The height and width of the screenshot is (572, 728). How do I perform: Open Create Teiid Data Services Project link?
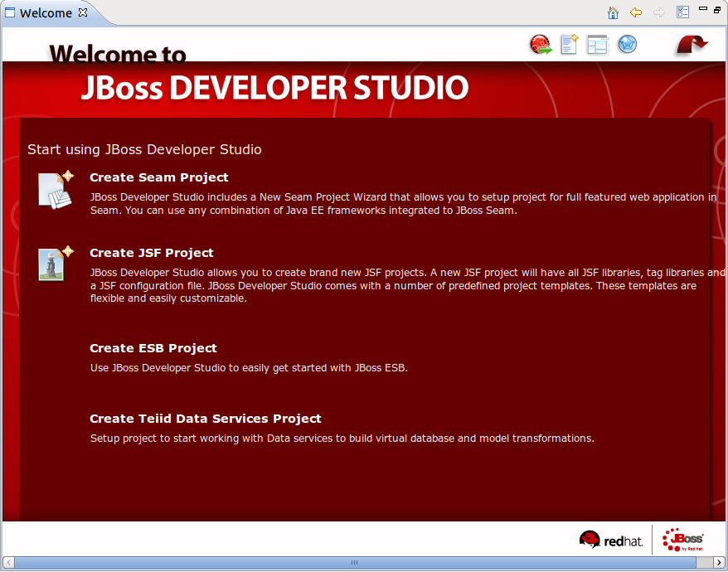click(205, 419)
